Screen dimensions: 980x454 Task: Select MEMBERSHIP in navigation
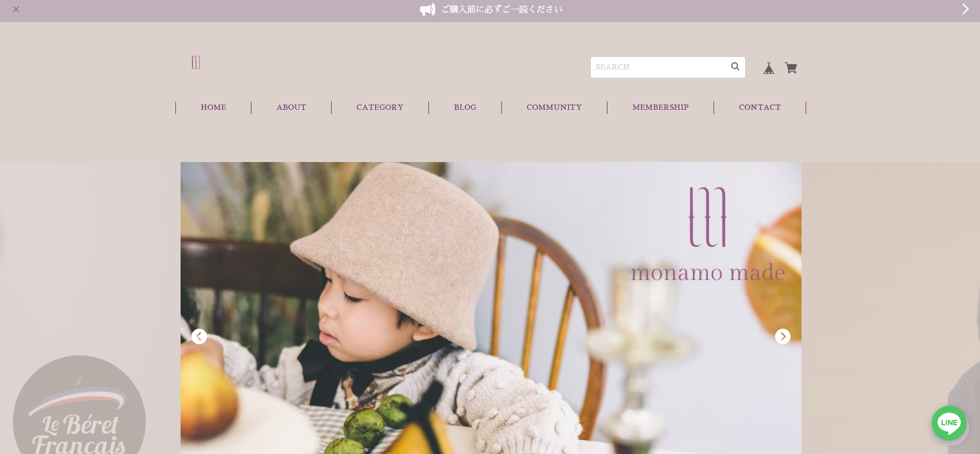point(660,107)
